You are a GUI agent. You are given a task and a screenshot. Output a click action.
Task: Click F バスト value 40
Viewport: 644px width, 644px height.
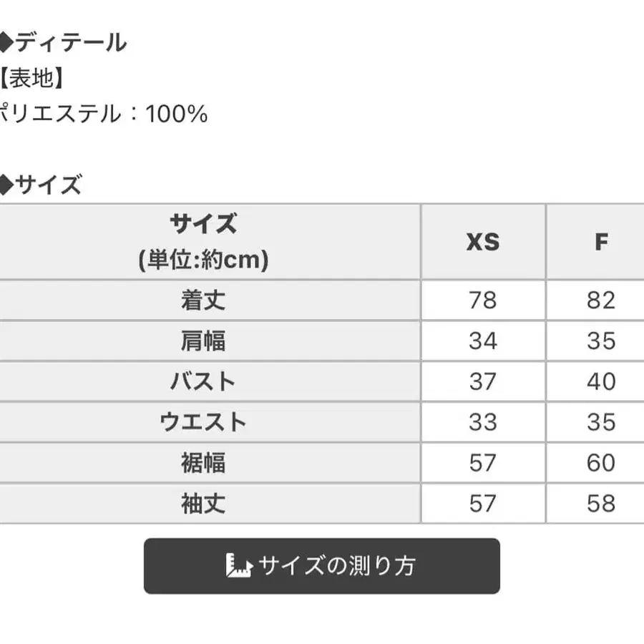(x=601, y=381)
